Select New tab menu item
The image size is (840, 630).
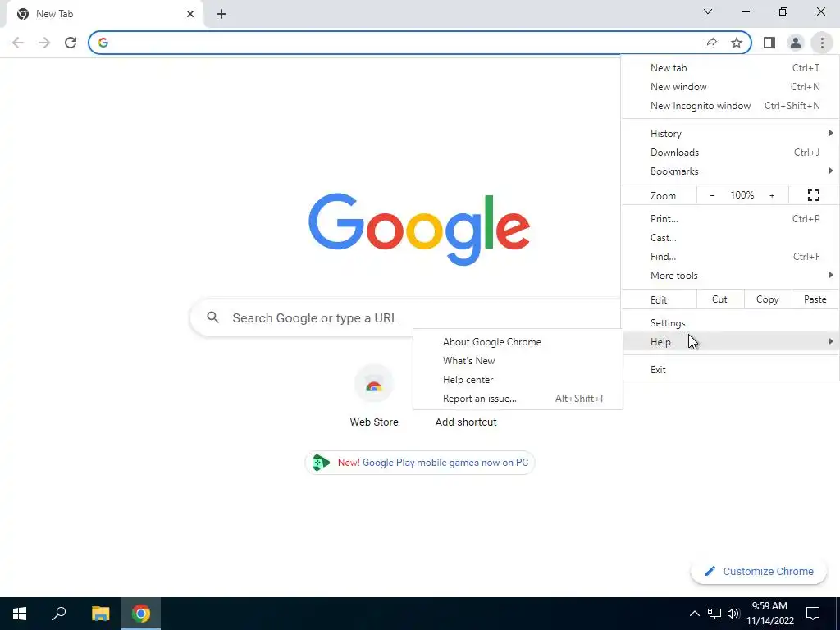[x=731, y=68]
